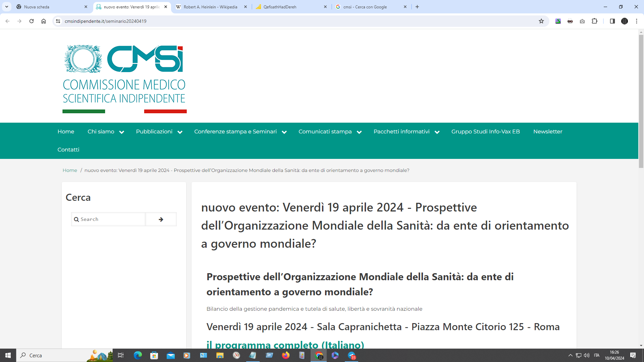Go to browser home page icon
The image size is (644, 362).
pyautogui.click(x=44, y=21)
